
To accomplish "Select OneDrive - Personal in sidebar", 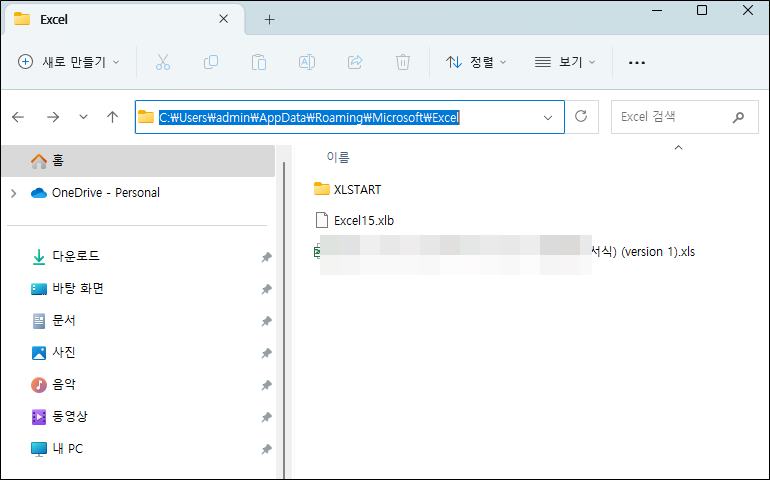I will 106,193.
